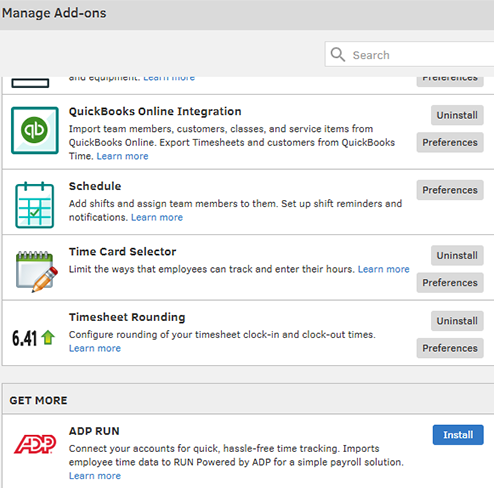Open Learn more link for Timesheet Rounding

click(95, 348)
